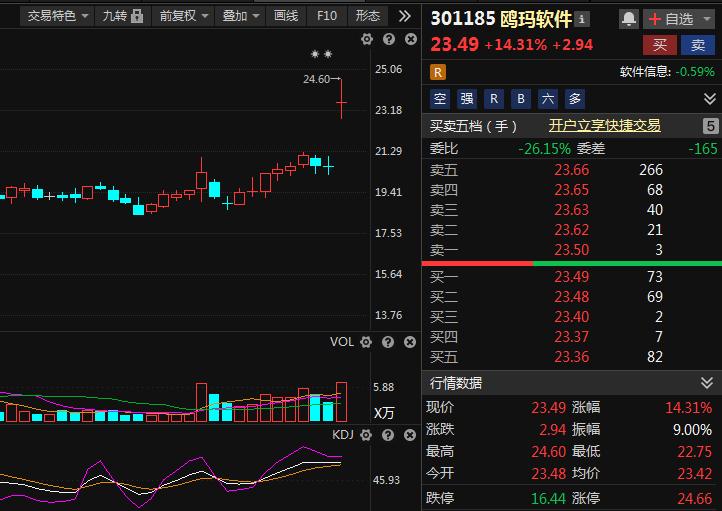Screen dimensions: 722x511
Task: Click the B tag icon
Action: (521, 99)
